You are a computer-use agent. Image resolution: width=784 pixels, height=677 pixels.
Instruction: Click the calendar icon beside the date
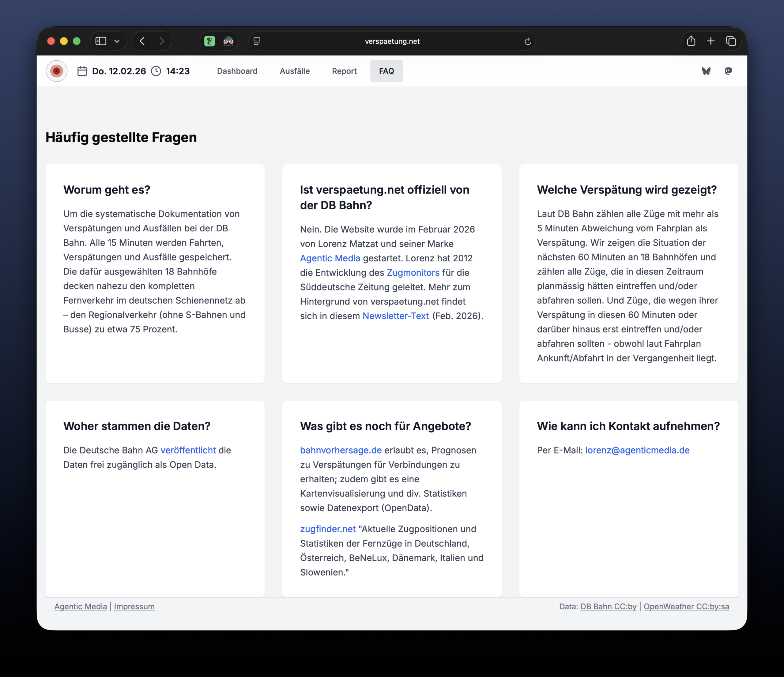pyautogui.click(x=82, y=71)
